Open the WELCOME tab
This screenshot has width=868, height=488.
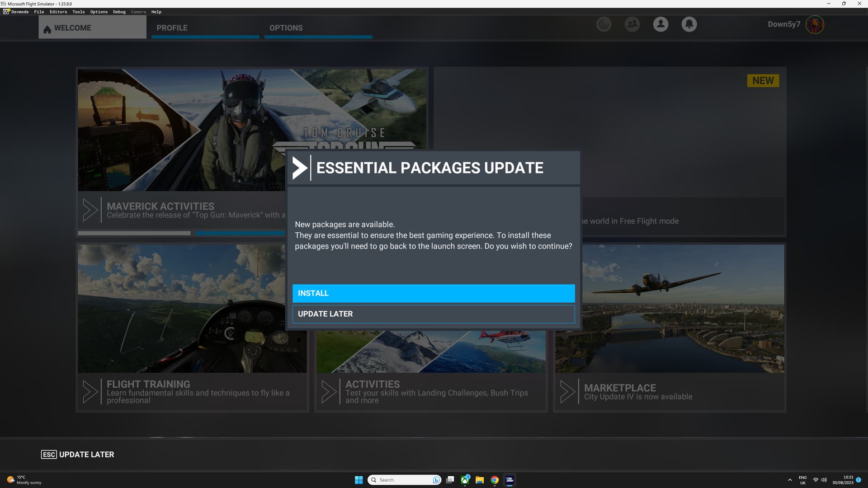[x=92, y=28]
